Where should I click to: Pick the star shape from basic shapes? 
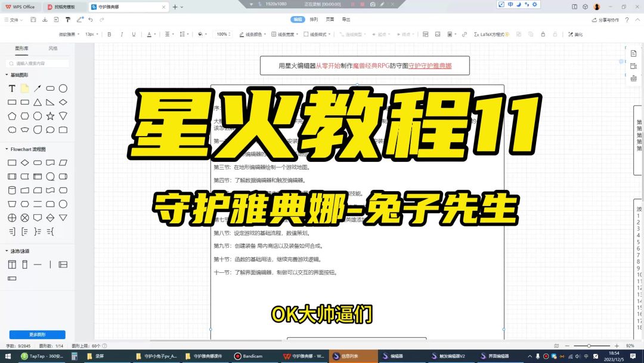pos(50,116)
